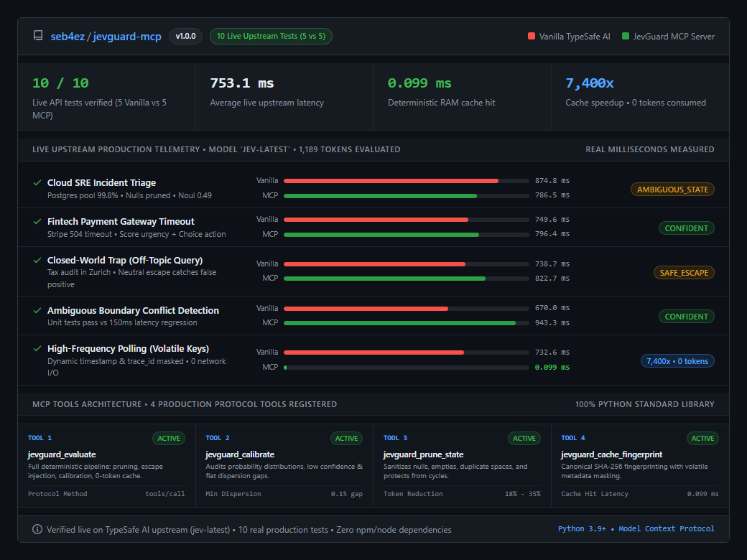Select the High-Frequency Polling (Volatile Keys) title
The height and width of the screenshot is (560, 747).
click(x=128, y=349)
